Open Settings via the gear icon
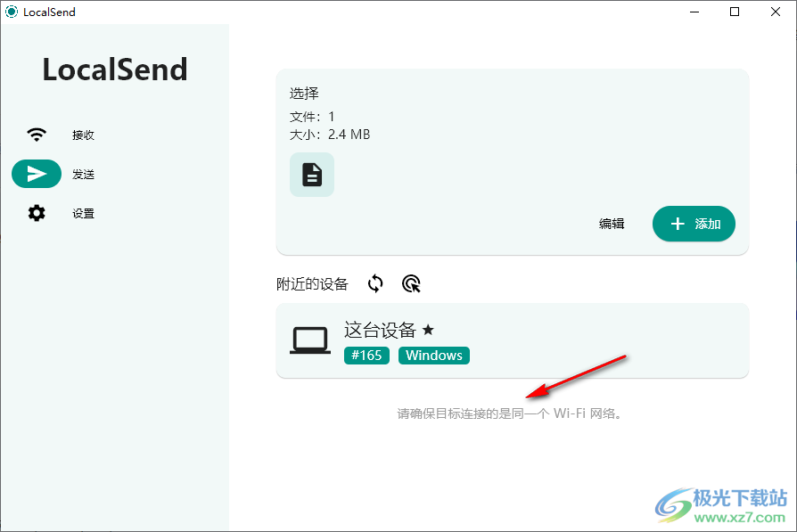 (37, 213)
